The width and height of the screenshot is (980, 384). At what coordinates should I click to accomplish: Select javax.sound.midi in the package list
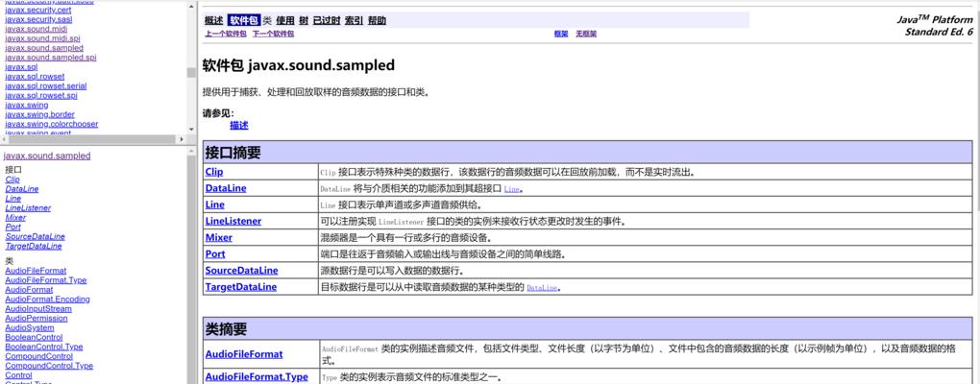click(x=37, y=29)
